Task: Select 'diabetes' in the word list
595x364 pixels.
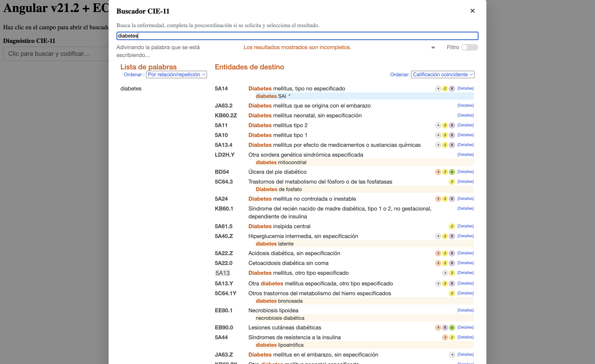Action: click(x=131, y=88)
